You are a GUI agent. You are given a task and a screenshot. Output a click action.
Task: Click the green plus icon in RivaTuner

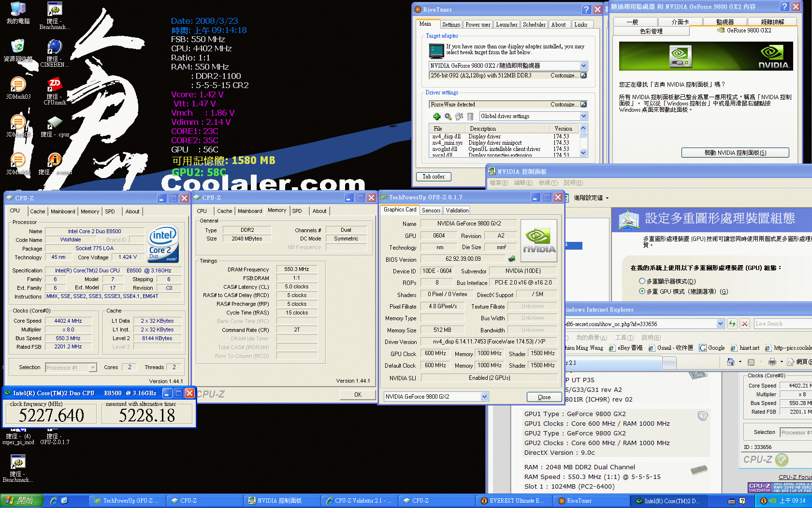[437, 116]
